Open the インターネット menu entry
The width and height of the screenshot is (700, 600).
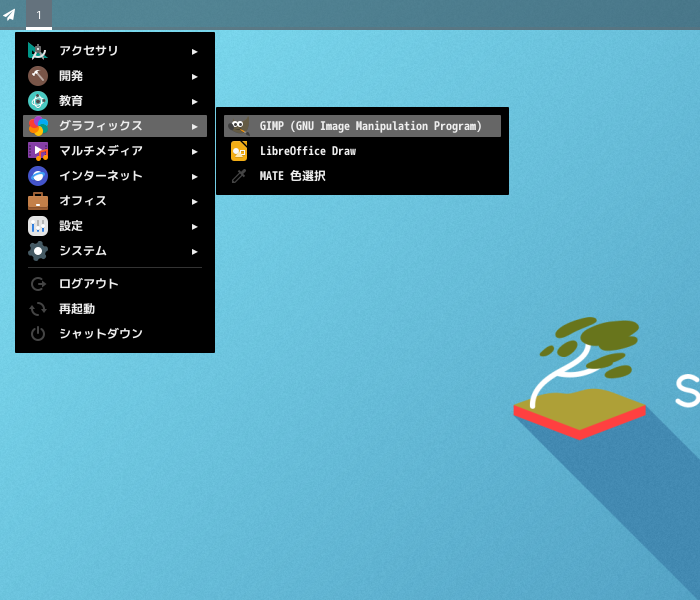115,176
